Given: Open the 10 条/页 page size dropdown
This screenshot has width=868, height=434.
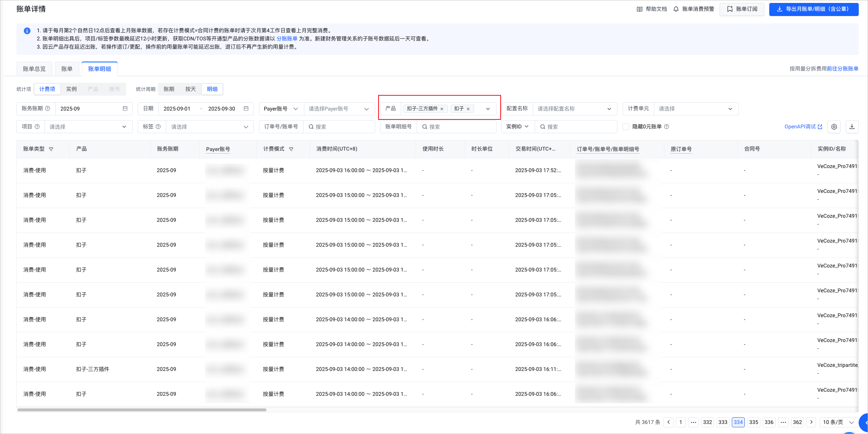Looking at the screenshot, I should pos(838,422).
